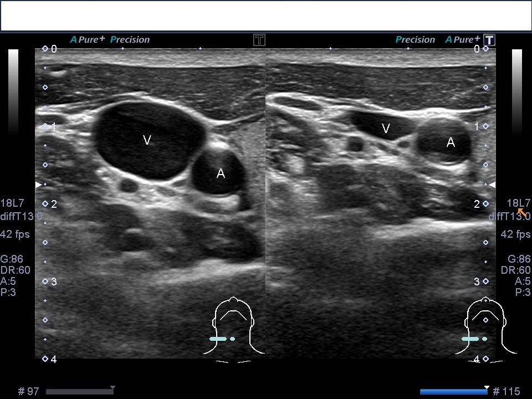Screen dimensions: 532x399
Task: Toggle Precision on the right image
Action: coord(415,39)
